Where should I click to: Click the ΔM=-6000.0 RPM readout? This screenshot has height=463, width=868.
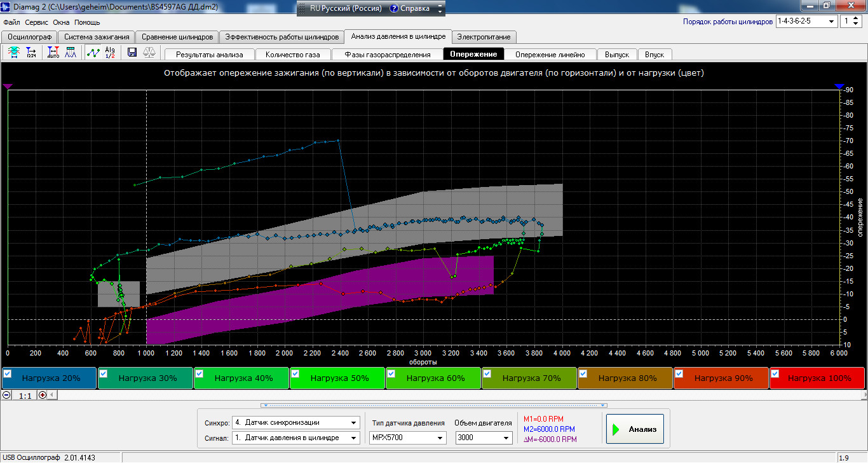[550, 439]
